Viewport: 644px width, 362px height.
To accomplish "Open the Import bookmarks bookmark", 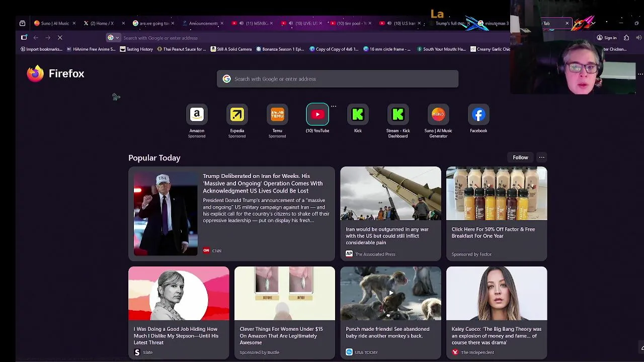I will coord(41,49).
